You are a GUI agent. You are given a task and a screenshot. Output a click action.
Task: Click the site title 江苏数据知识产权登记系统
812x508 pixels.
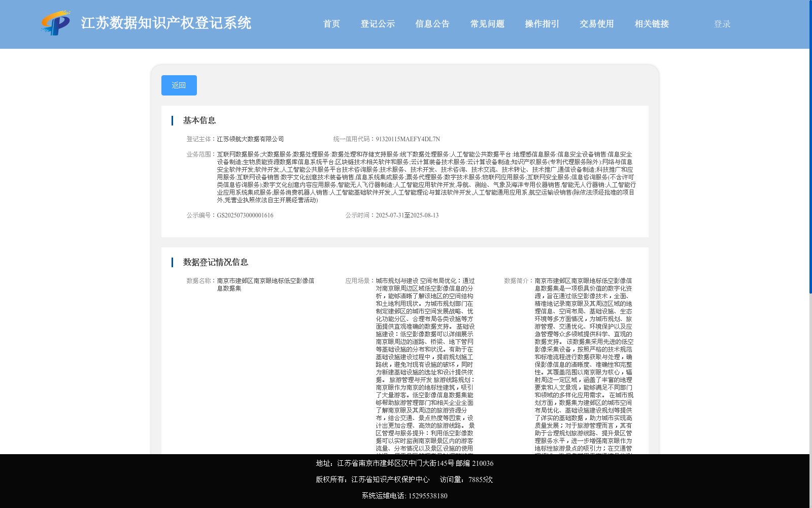(166, 23)
